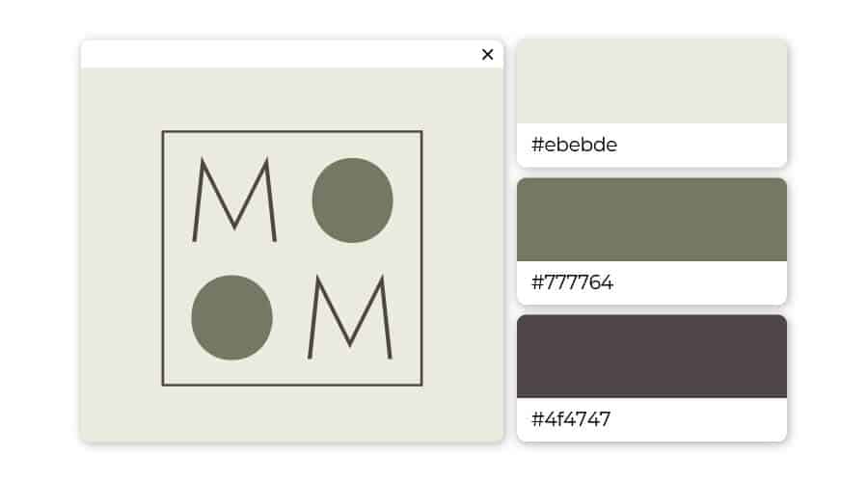Select the olive green #777764 swatch
This screenshot has width=868, height=482.
click(652, 220)
